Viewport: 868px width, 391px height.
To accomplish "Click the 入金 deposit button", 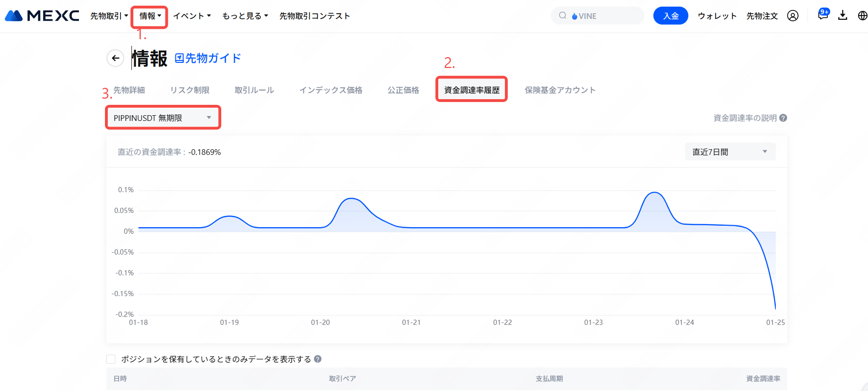I will click(670, 16).
